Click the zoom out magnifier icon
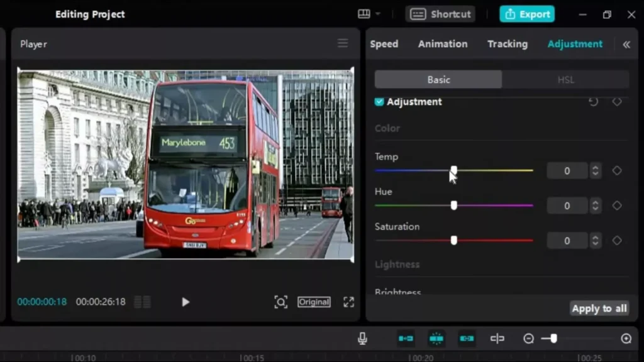Viewport: 644px width, 362px height. coord(529,338)
